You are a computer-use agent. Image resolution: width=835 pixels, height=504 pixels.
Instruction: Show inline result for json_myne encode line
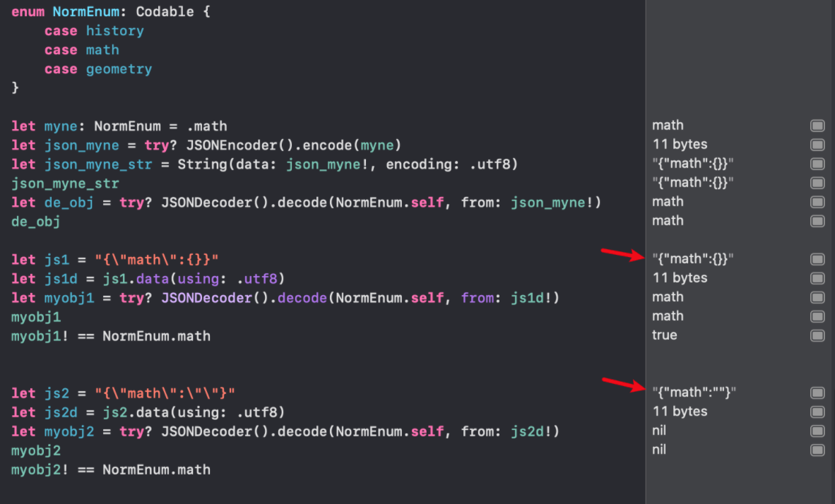[x=817, y=145]
